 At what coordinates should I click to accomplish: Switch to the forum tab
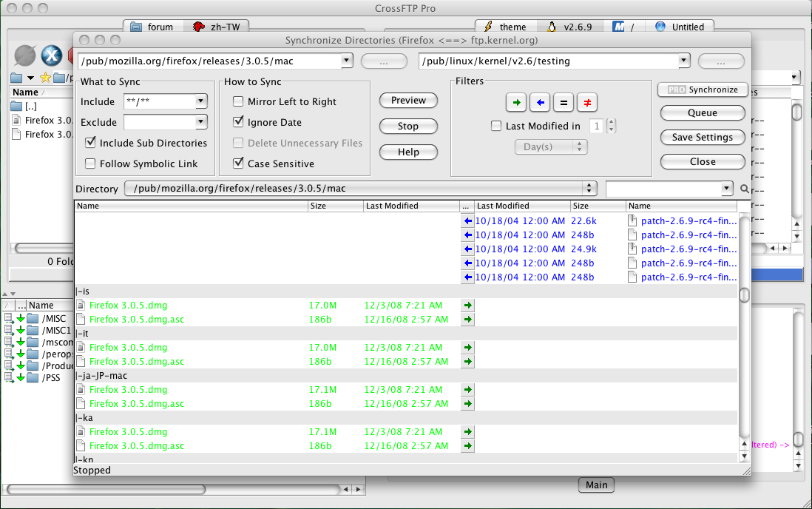click(x=152, y=27)
